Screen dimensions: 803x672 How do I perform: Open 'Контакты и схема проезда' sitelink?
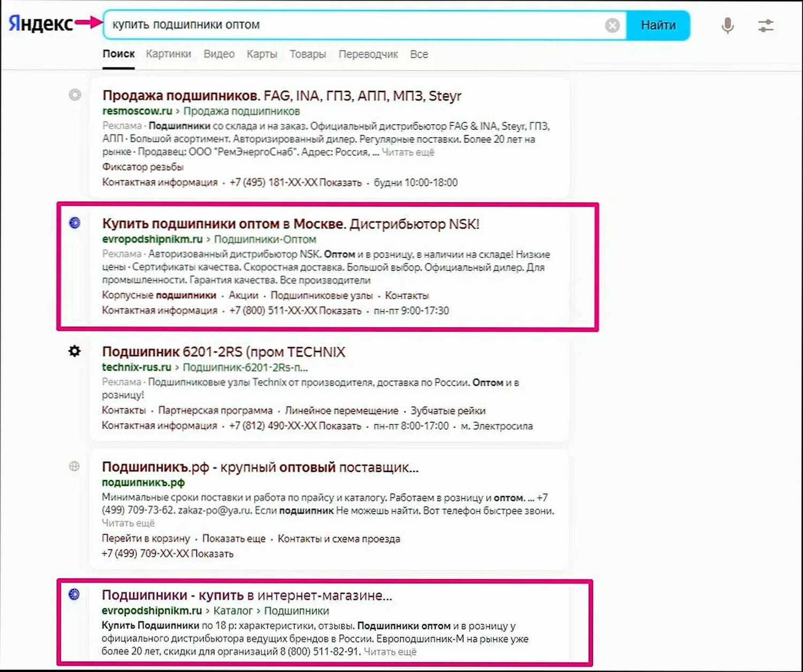[x=339, y=539]
